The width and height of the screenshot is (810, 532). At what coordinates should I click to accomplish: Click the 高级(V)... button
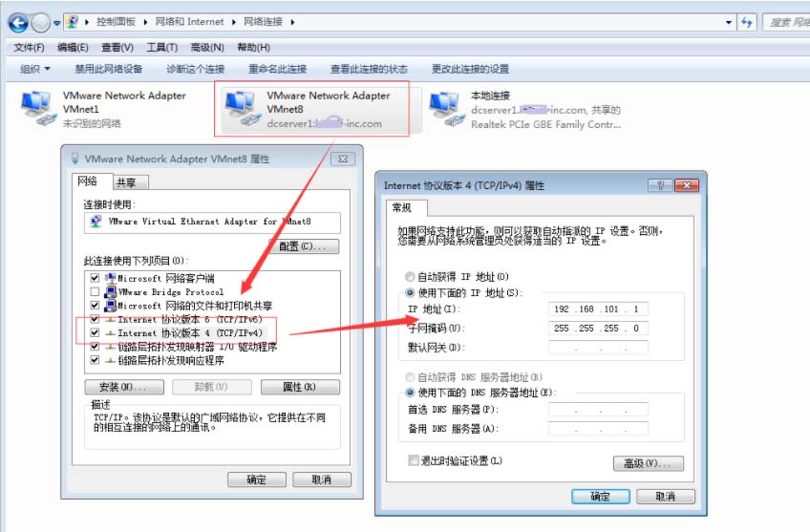[648, 463]
